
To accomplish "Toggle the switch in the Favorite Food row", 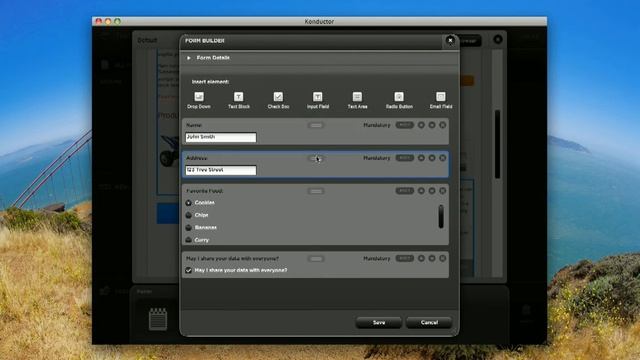I will coord(404,191).
